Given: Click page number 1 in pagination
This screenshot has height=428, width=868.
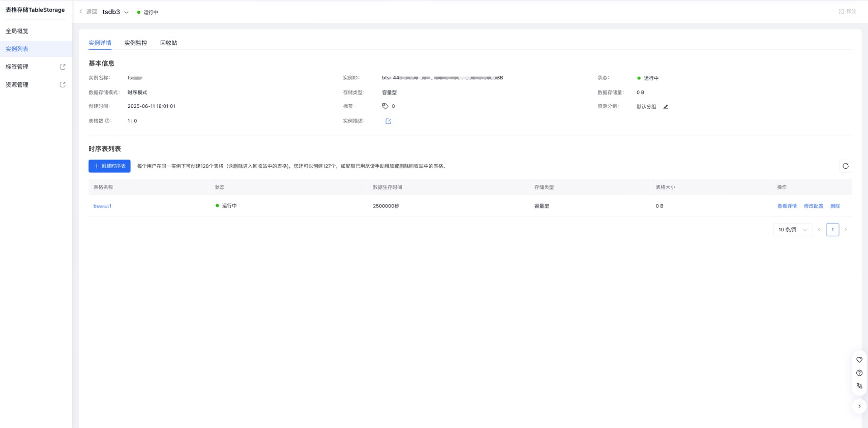Looking at the screenshot, I should [x=832, y=230].
